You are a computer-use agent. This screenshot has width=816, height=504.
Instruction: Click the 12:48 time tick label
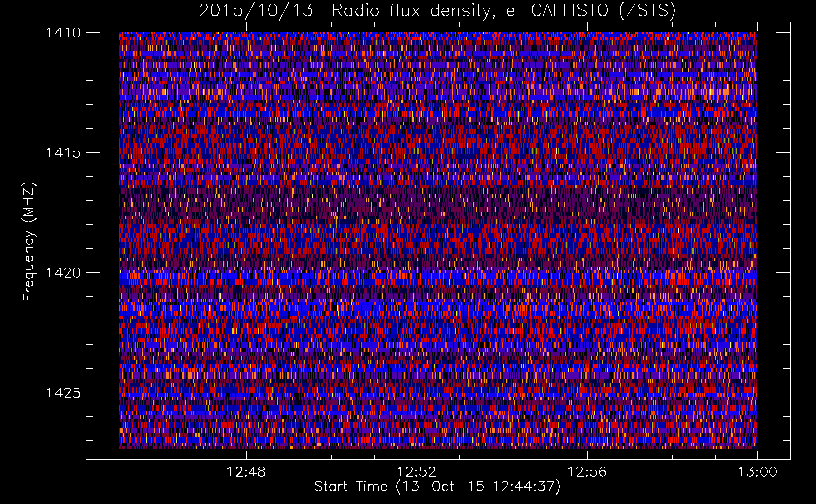tap(246, 472)
